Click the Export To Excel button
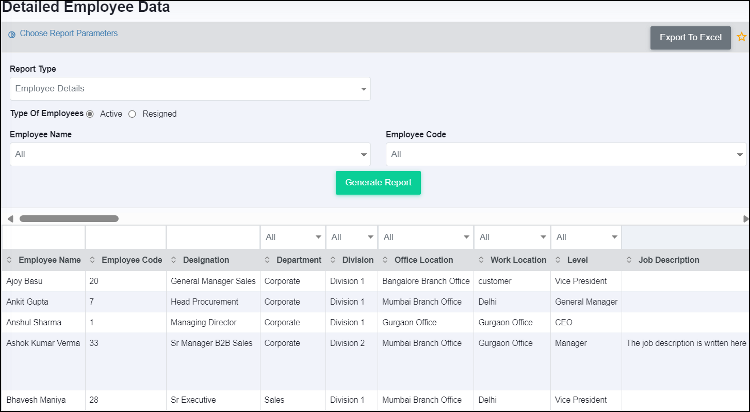Screen dimensions: 750x412 [690, 37]
